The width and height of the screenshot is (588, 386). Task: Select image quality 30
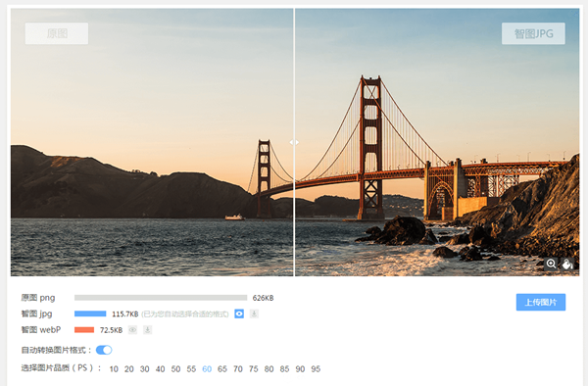145,369
